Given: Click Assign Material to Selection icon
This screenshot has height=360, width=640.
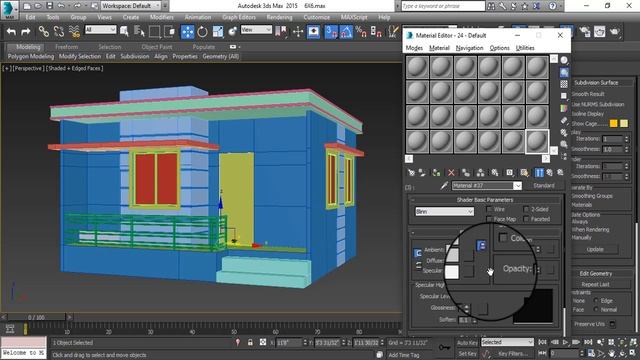Looking at the screenshot, I should tap(436, 173).
